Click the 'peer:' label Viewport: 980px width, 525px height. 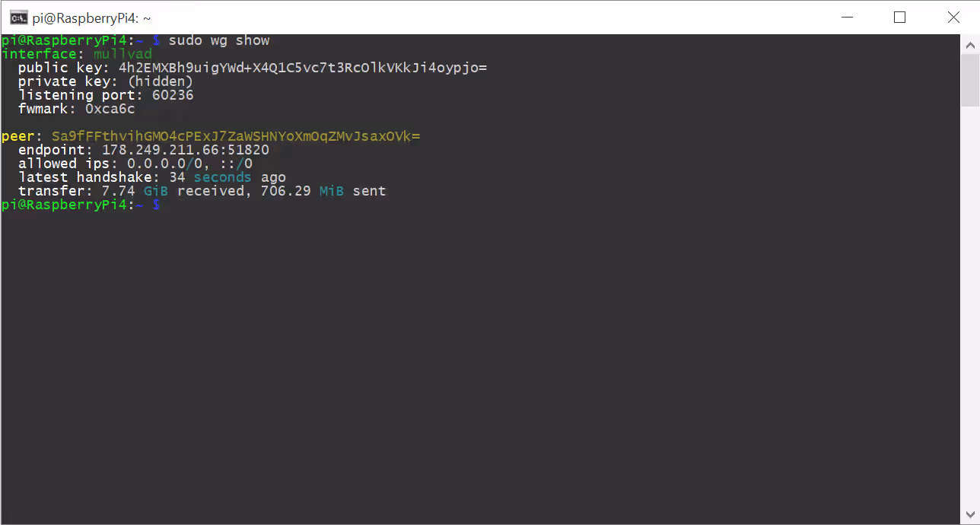(22, 136)
